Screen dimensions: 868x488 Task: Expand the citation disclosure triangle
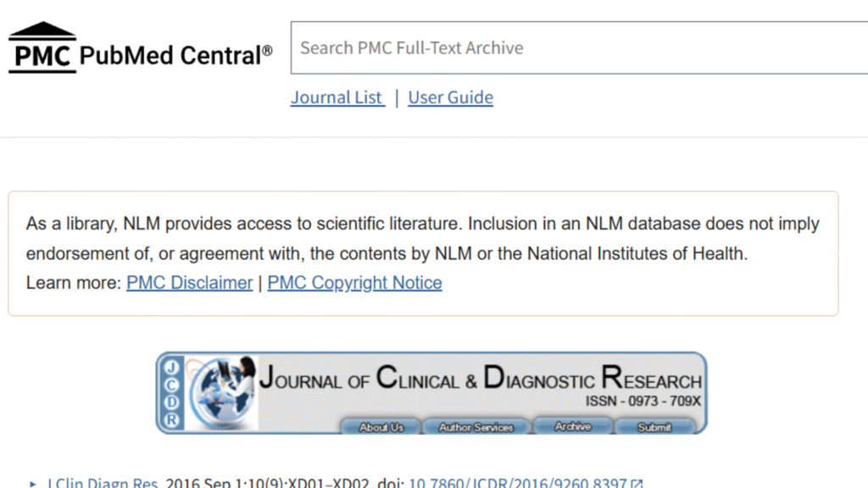pos(33,484)
